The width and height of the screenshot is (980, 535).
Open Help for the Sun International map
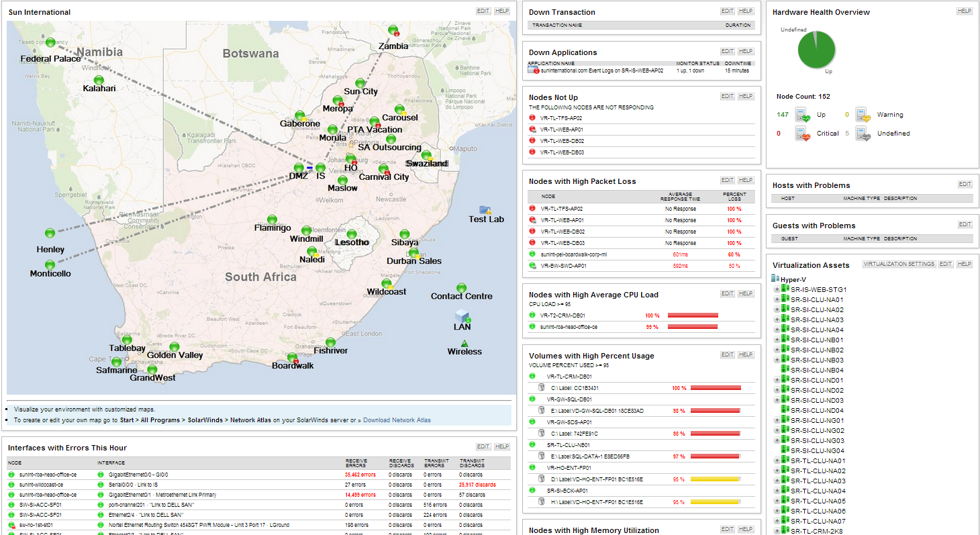[x=501, y=11]
